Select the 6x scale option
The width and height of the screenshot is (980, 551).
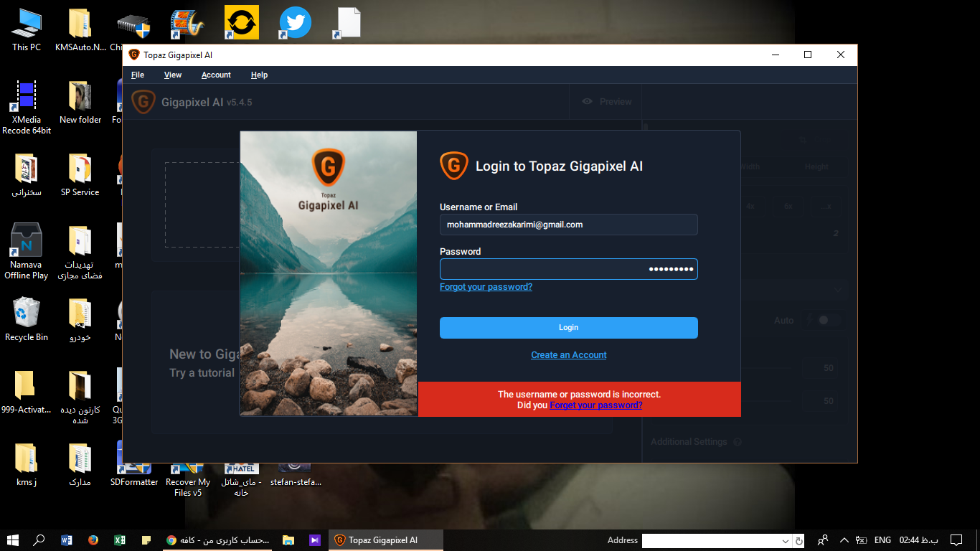tap(788, 206)
